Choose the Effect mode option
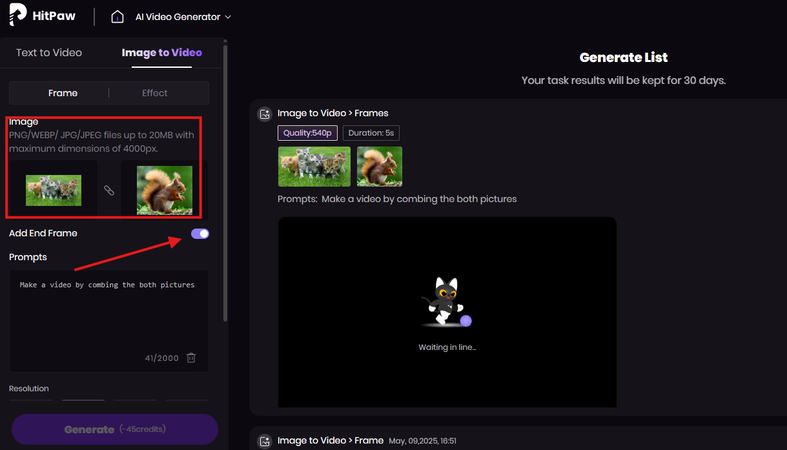This screenshot has width=787, height=450. [155, 93]
